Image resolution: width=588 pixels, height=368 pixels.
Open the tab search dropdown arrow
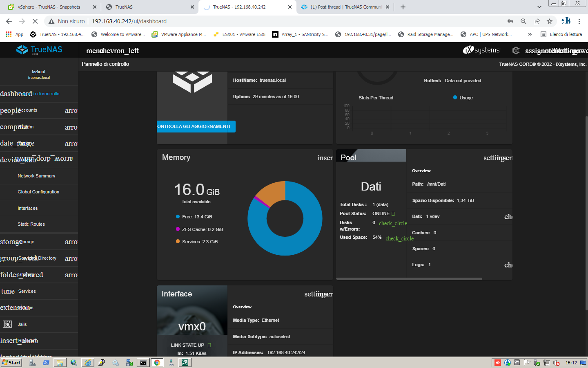click(539, 7)
